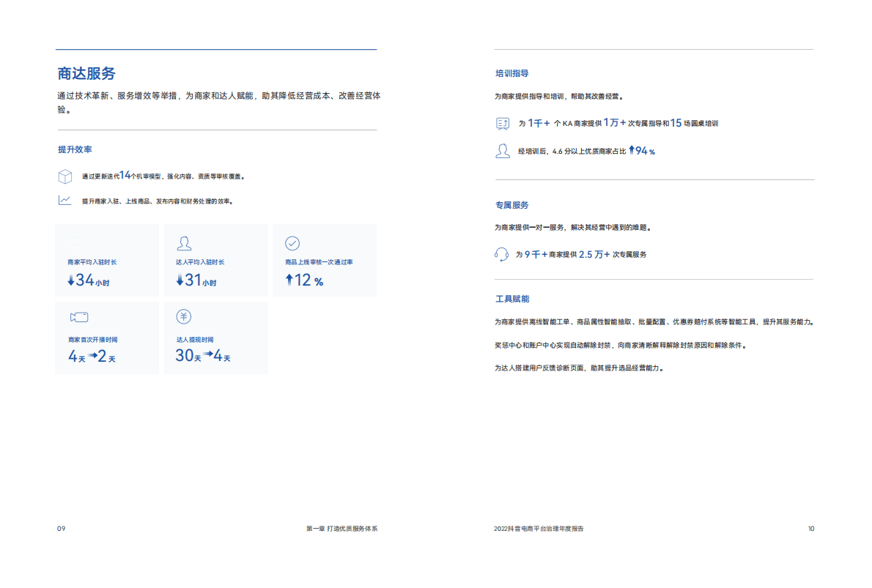872x588 pixels.
Task: Click the person icon beside 经培训后 text
Action: pos(503,151)
